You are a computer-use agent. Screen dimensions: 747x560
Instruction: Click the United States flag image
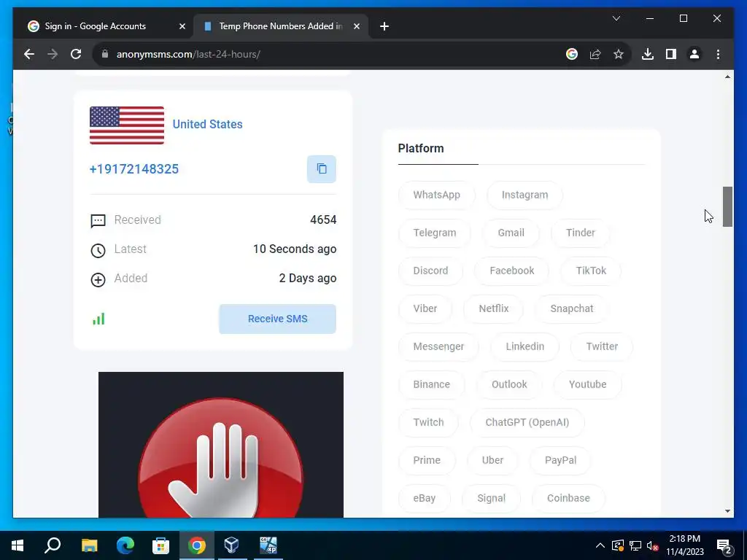tap(127, 125)
